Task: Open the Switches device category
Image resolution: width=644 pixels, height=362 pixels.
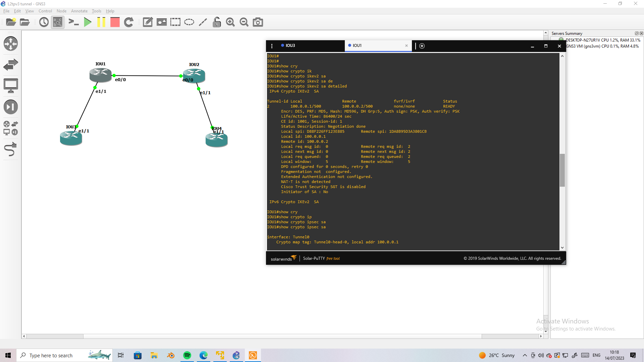Action: [11, 64]
